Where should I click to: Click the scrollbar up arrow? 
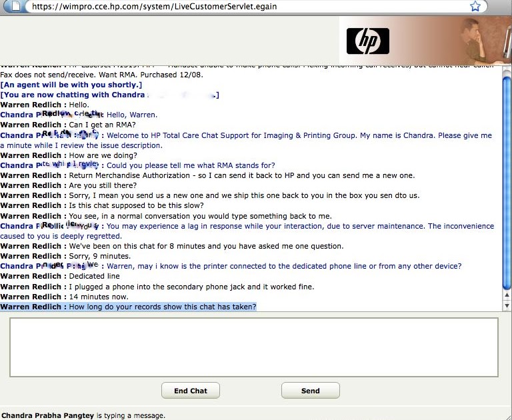point(507,295)
